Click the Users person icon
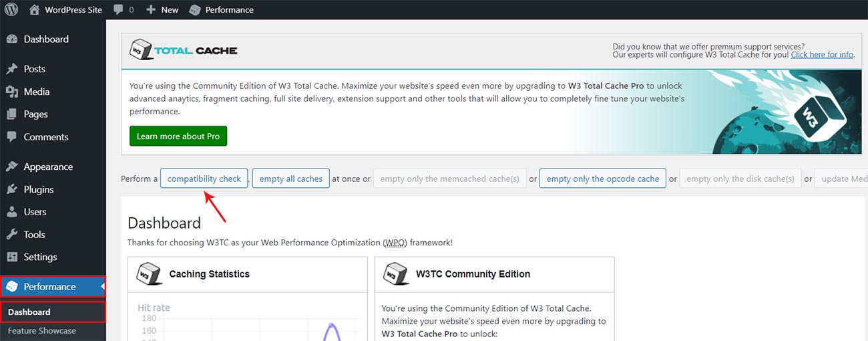 [12, 212]
